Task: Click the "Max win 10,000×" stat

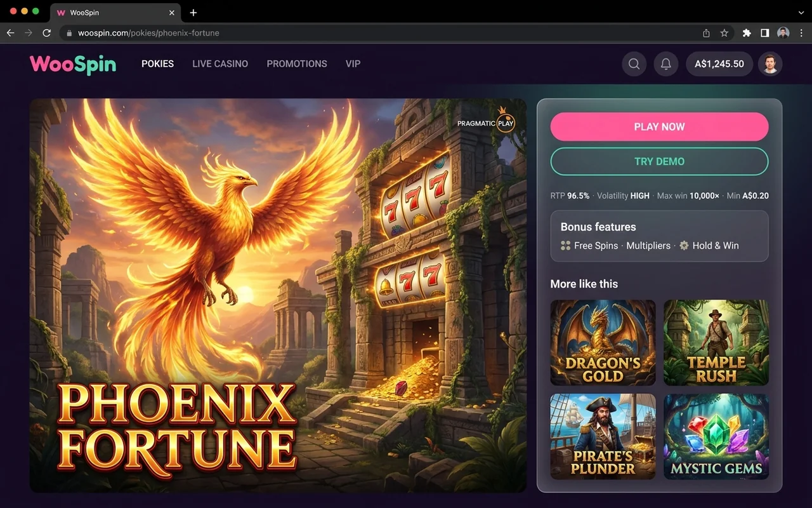Action: click(x=688, y=196)
